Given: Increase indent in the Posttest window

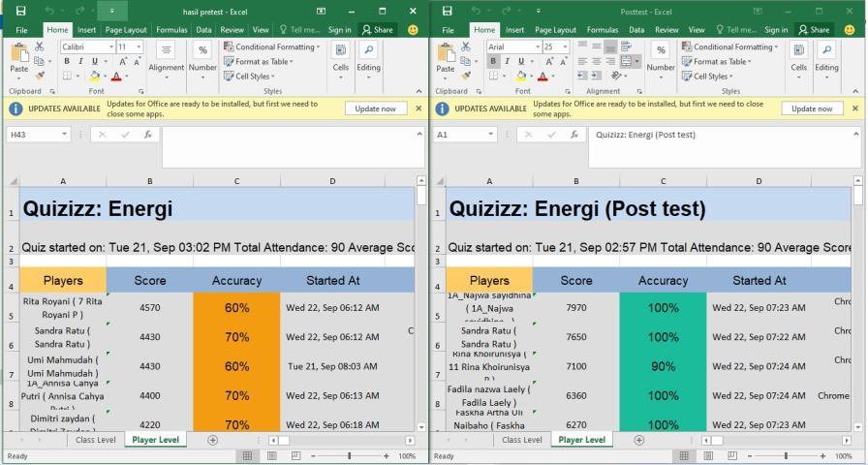Looking at the screenshot, I should pyautogui.click(x=596, y=76).
